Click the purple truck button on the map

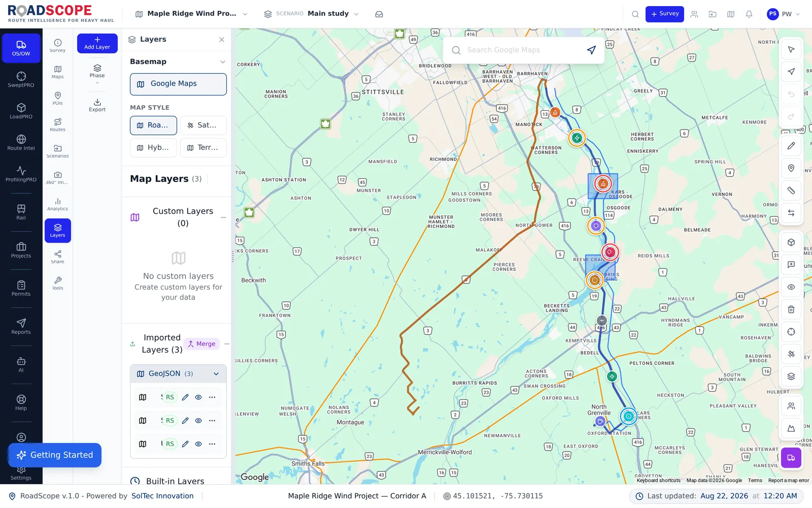[791, 458]
